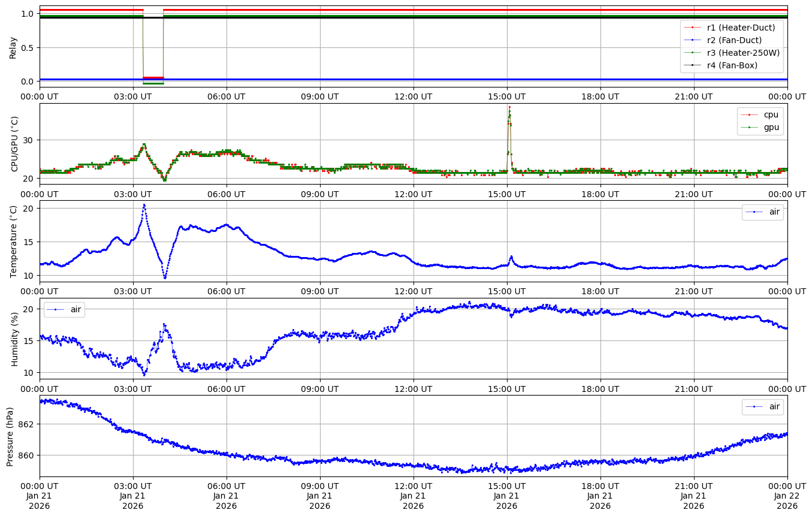Image resolution: width=812 pixels, height=516 pixels.
Task: Click the humidity peak near 04:00 UT
Action: pyautogui.click(x=164, y=324)
